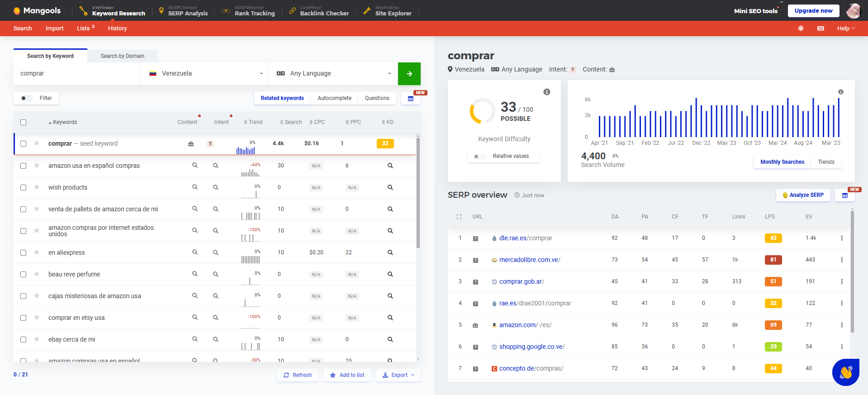The height and width of the screenshot is (395, 868).
Task: Click the expand icon in SERP table header
Action: click(x=460, y=217)
